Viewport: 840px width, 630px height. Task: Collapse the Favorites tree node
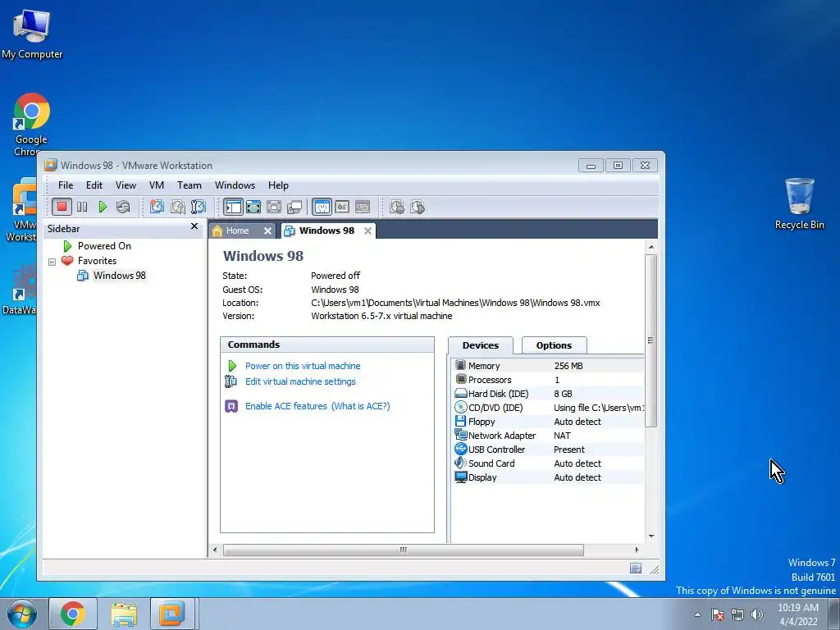point(52,262)
